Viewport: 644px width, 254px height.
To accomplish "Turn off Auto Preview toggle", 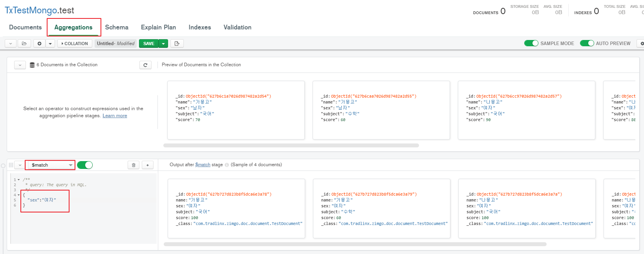I will pyautogui.click(x=587, y=43).
